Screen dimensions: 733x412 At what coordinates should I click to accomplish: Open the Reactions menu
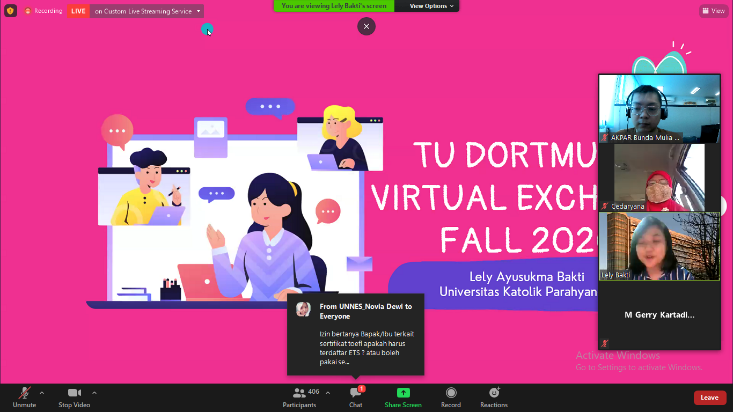coord(494,397)
